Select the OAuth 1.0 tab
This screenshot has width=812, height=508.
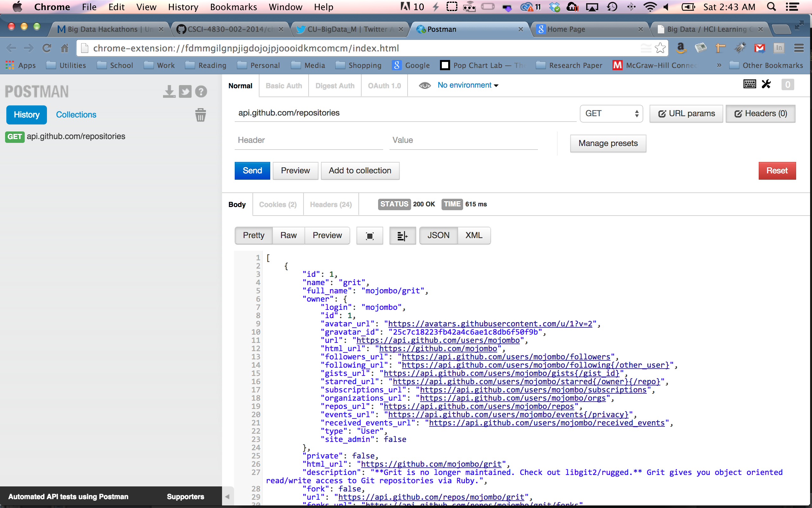click(384, 86)
